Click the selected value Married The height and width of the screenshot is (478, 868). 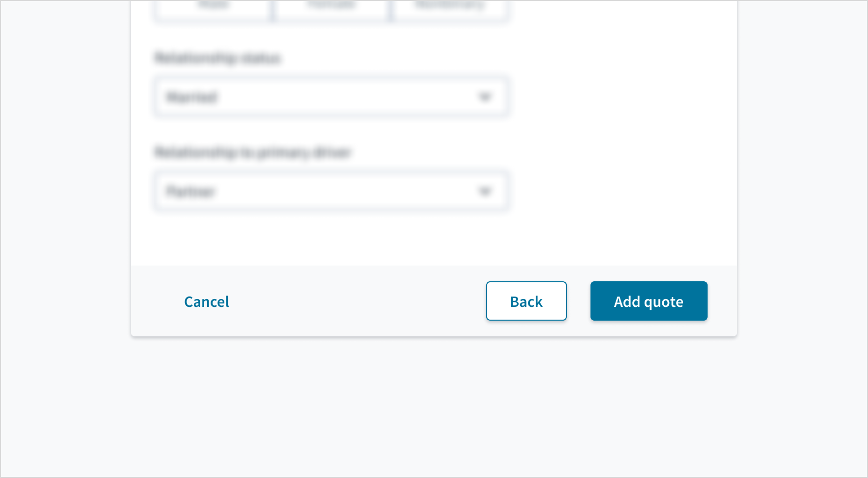pos(192,97)
